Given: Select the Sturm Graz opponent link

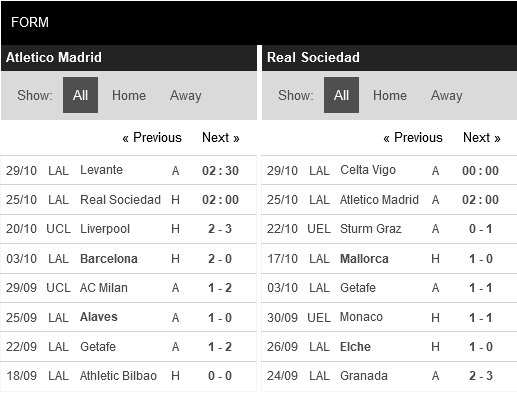Looking at the screenshot, I should [x=370, y=229].
